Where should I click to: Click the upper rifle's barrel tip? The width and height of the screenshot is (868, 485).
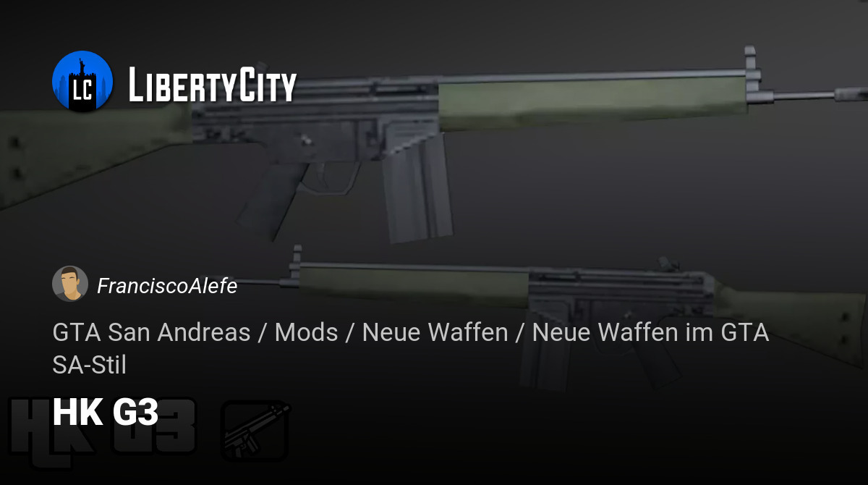[x=851, y=94]
